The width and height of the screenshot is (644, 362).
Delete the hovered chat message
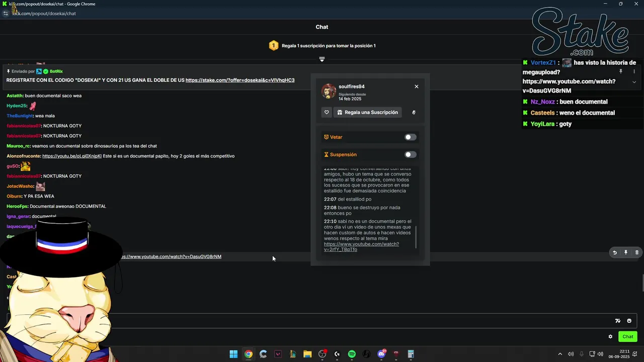(637, 252)
